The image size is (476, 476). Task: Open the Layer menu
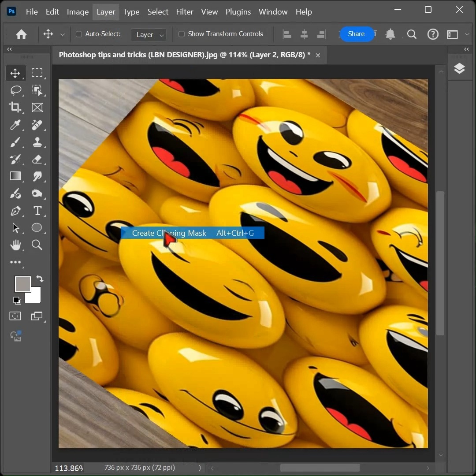point(106,12)
